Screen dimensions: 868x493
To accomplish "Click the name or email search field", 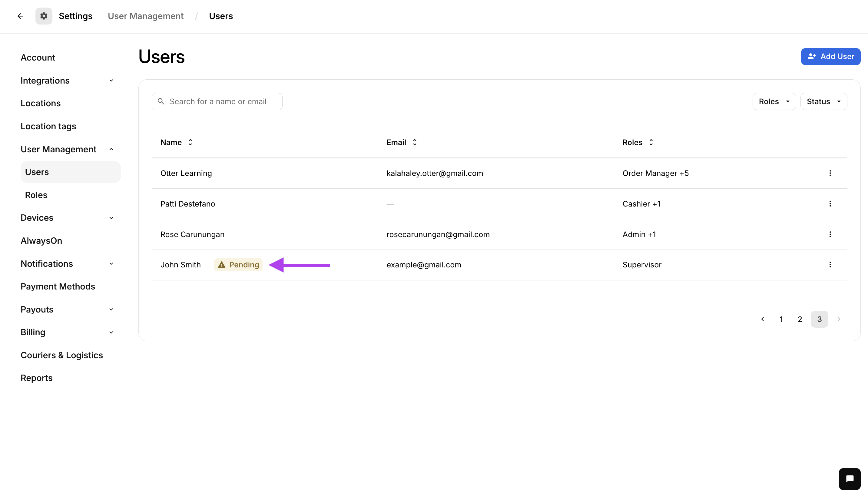I will (218, 101).
